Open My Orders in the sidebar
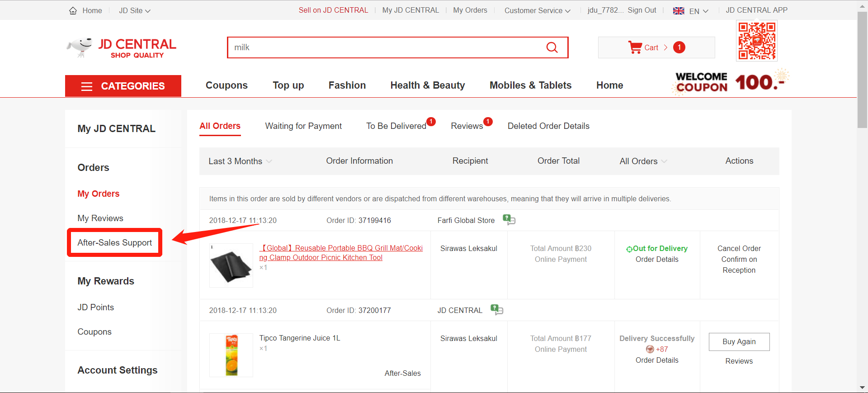Image resolution: width=868 pixels, height=393 pixels. pyautogui.click(x=99, y=194)
